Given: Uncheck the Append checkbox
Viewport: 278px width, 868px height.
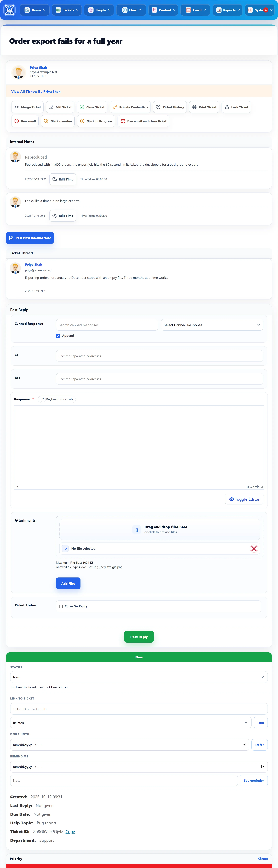Looking at the screenshot, I should pos(58,336).
